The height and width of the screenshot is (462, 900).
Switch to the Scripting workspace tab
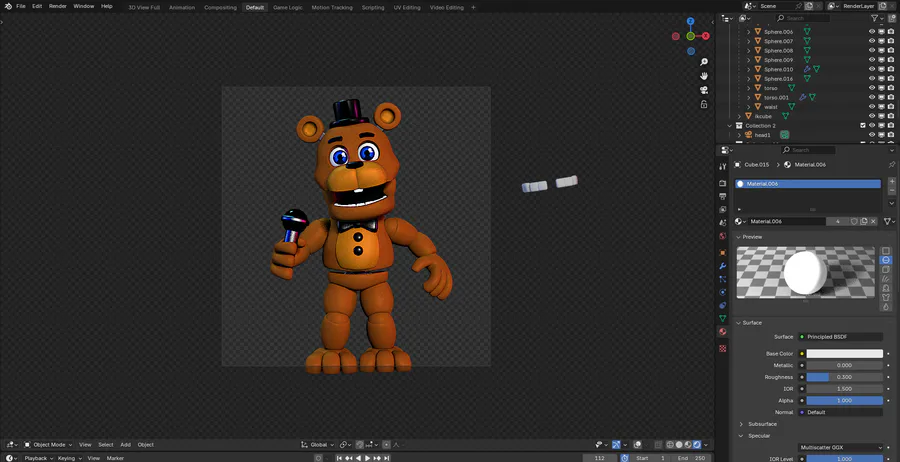373,7
